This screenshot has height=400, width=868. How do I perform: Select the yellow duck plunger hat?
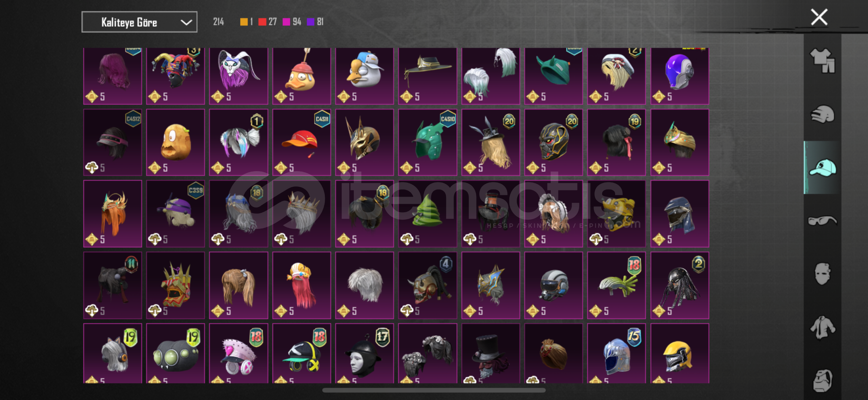click(301, 76)
